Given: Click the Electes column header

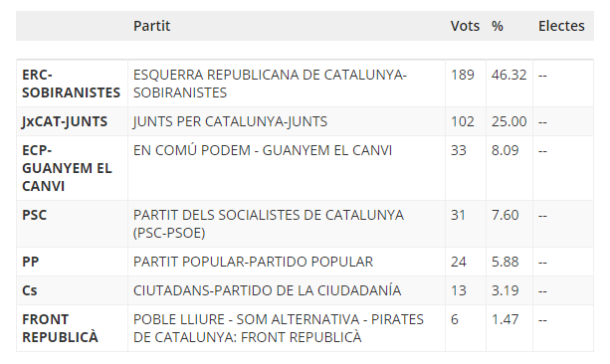Looking at the screenshot, I should click(561, 26).
